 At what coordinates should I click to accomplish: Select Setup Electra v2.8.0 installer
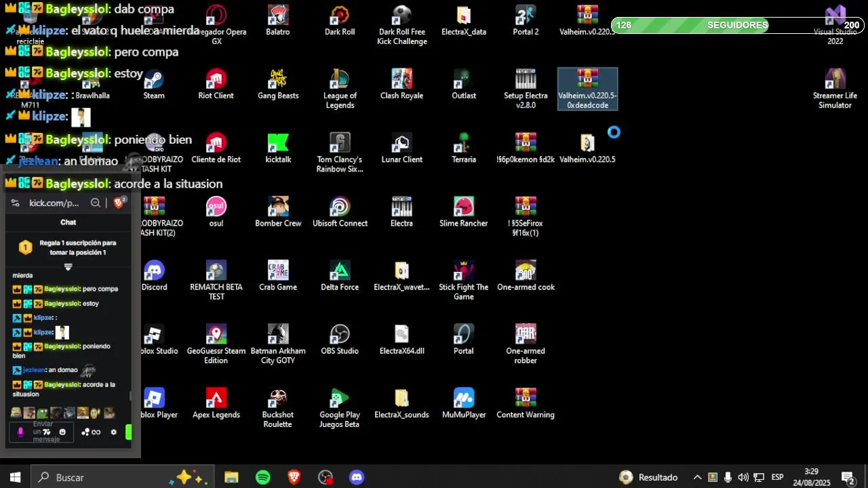526,89
